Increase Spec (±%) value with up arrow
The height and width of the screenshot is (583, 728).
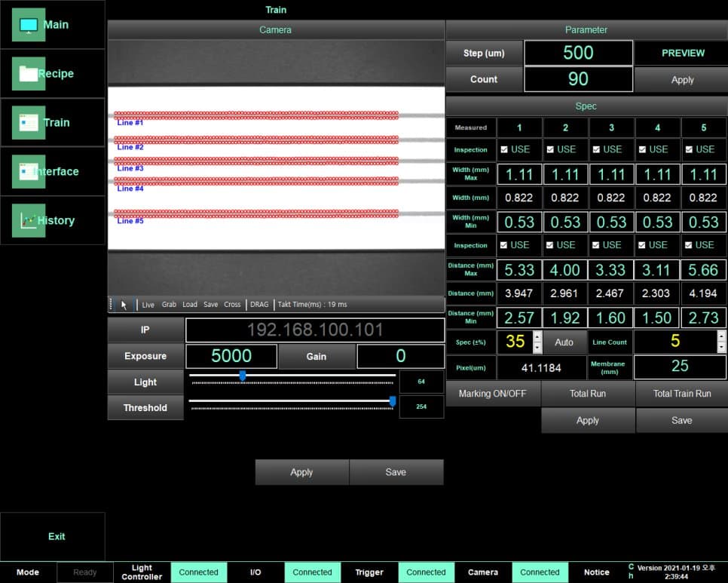click(x=537, y=336)
